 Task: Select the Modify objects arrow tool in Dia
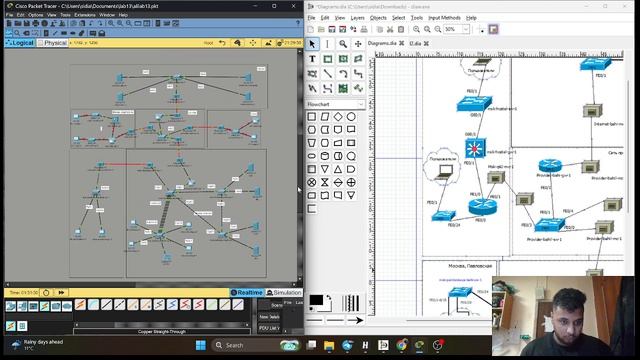(312, 44)
